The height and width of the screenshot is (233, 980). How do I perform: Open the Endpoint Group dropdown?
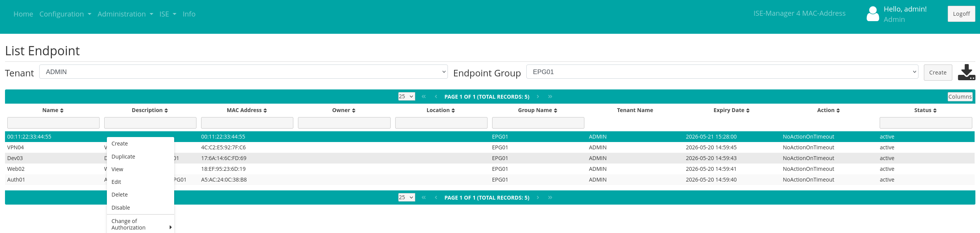tap(722, 72)
